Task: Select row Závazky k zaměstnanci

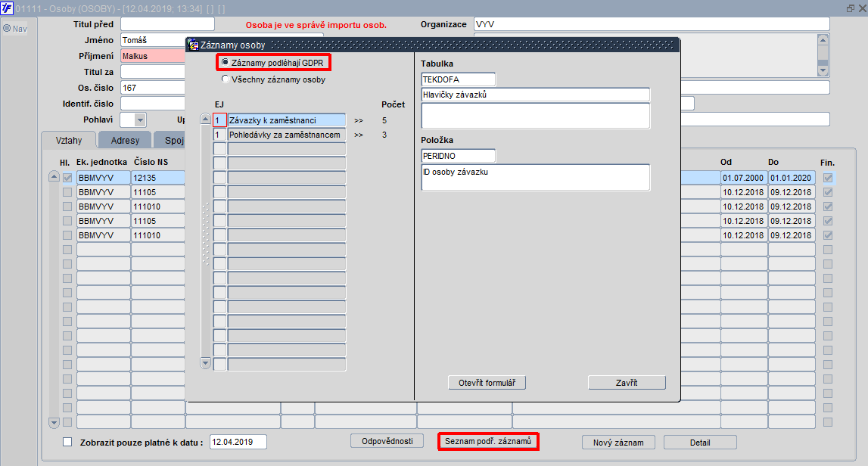Action: (x=286, y=120)
